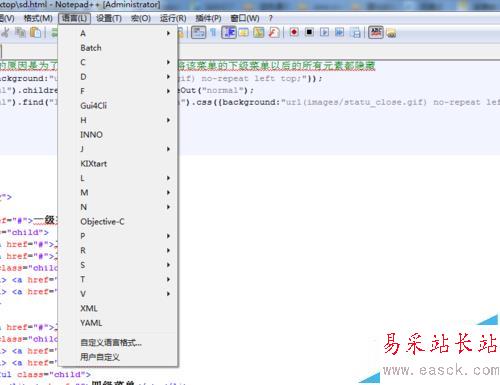Open the 窗口(W) window menu

245,18
